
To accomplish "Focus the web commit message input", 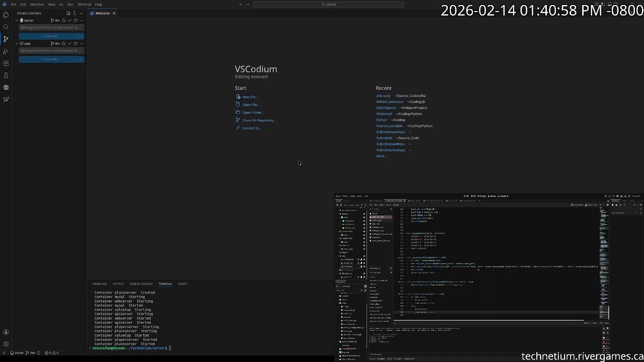I will [51, 51].
